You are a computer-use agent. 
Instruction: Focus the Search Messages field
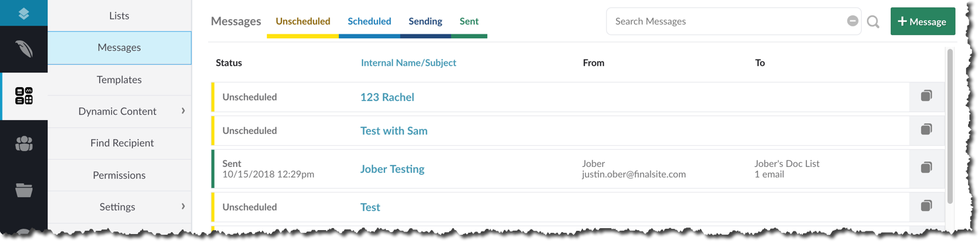726,21
